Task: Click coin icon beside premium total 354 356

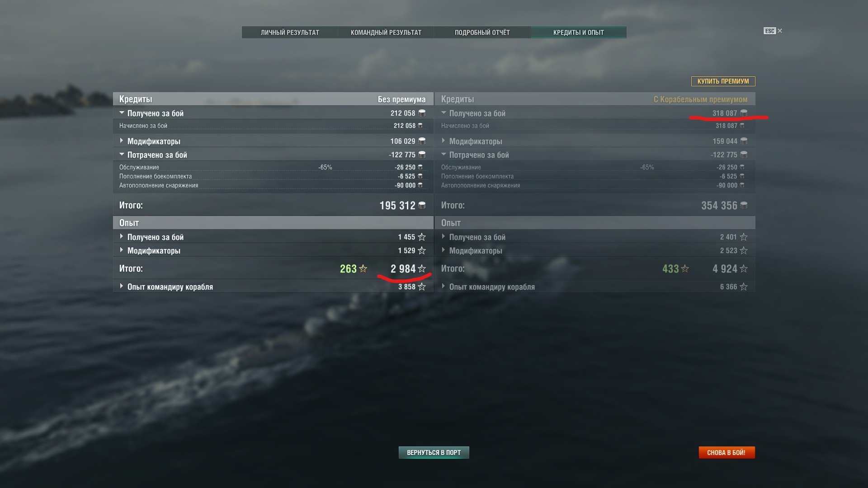Action: coord(744,206)
